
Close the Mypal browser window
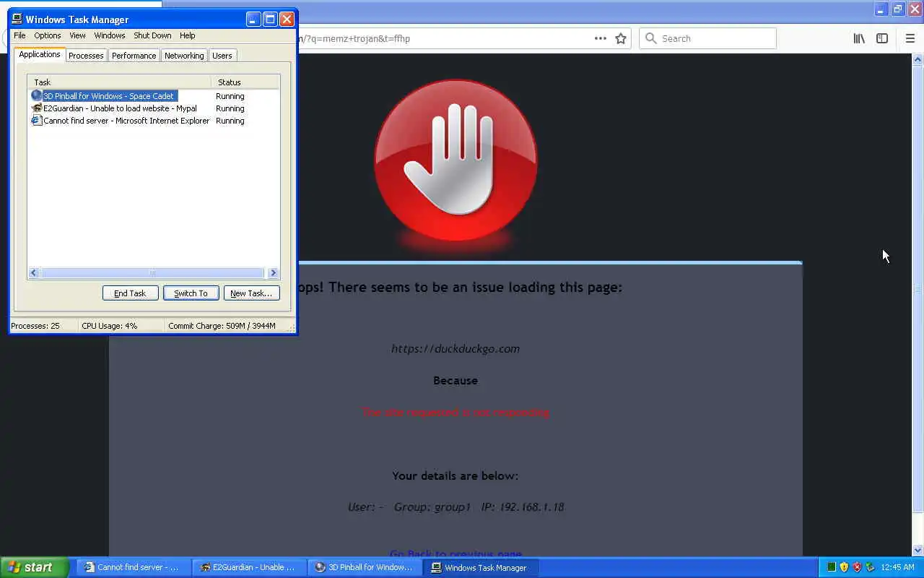tap(914, 9)
